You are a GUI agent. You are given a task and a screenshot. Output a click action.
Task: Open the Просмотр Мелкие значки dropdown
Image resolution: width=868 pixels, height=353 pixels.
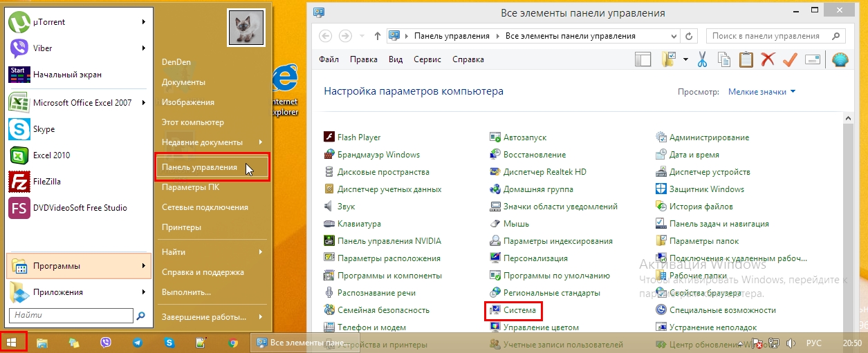pos(761,92)
